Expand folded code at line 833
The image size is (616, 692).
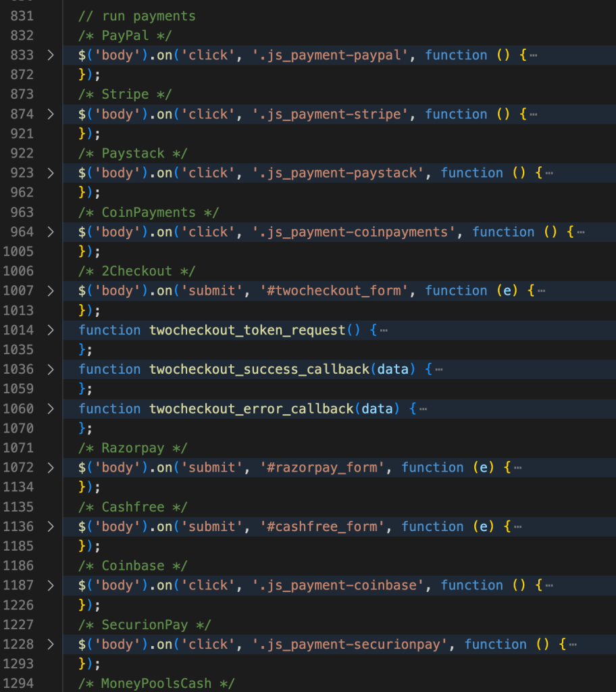point(51,55)
